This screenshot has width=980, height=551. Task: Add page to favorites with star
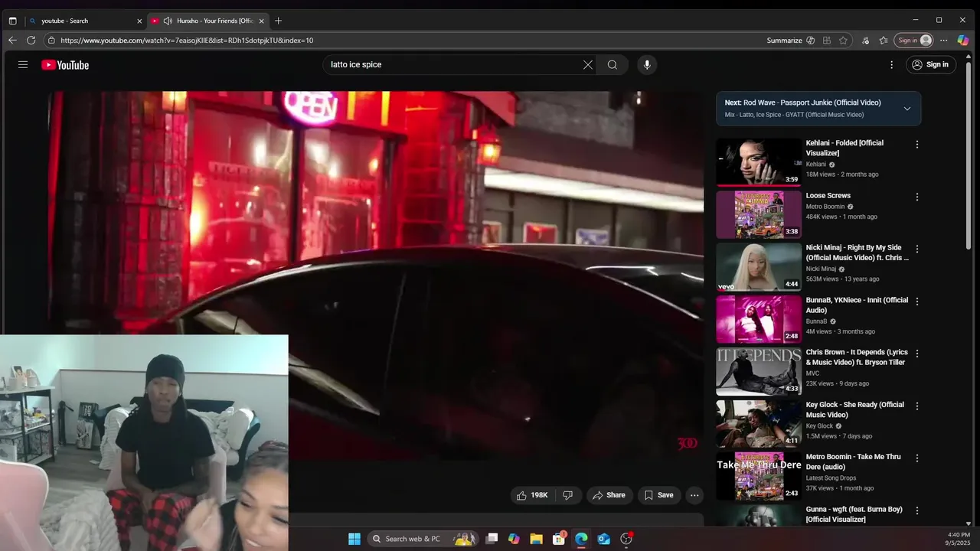point(843,41)
